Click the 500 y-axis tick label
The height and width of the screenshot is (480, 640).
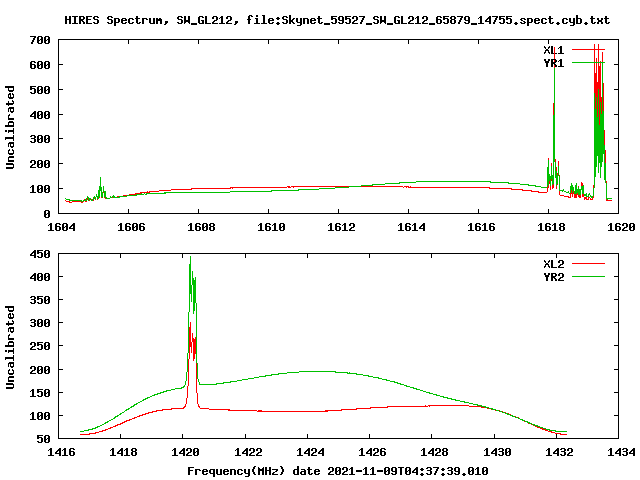[40, 90]
